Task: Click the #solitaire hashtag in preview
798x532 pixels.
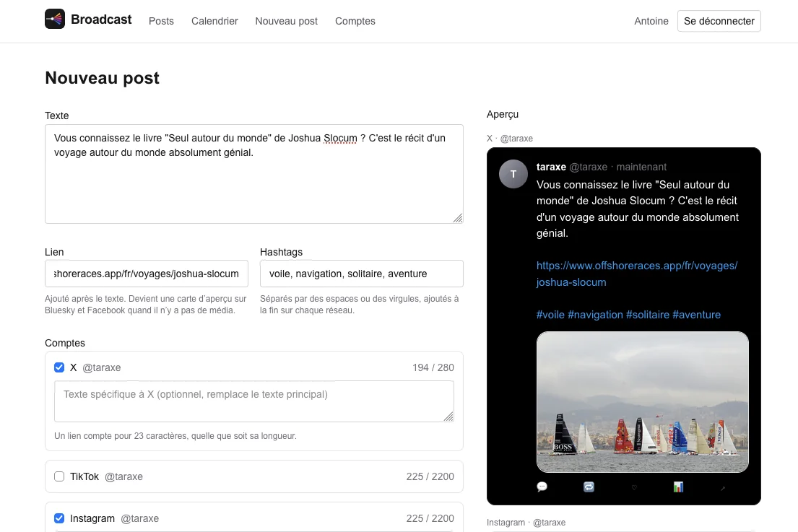Action: coord(647,315)
